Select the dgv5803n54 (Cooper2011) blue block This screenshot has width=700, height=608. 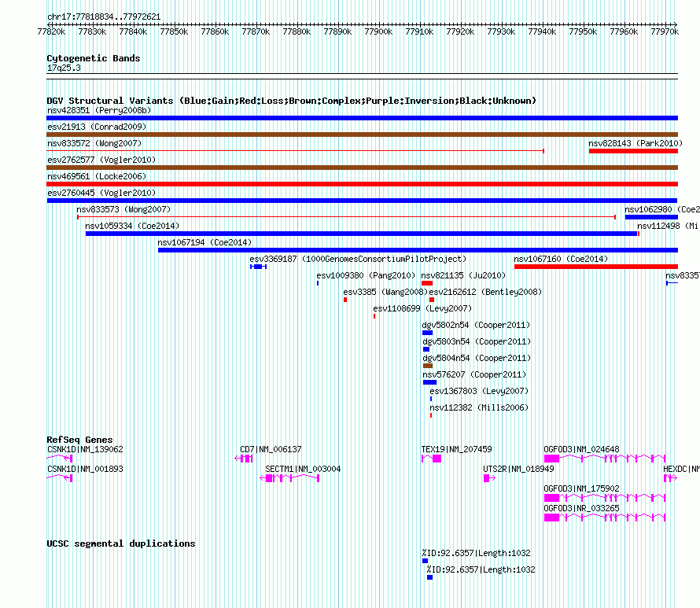(426, 349)
